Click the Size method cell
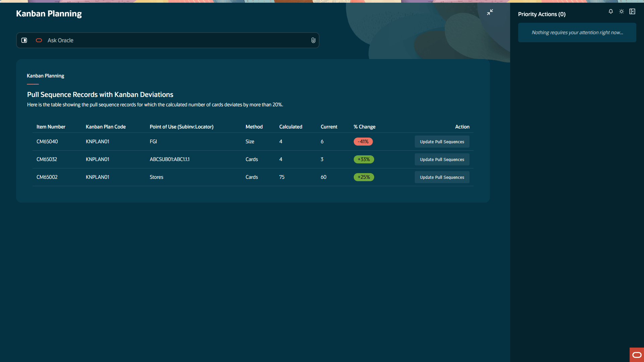644x362 pixels. (x=250, y=142)
